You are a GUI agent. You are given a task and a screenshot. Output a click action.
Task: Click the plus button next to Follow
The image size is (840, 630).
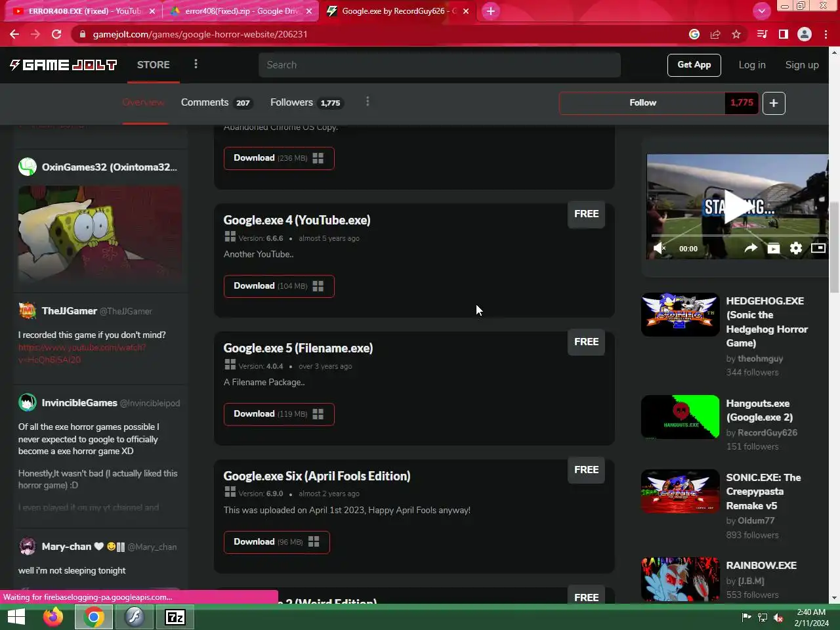point(774,103)
